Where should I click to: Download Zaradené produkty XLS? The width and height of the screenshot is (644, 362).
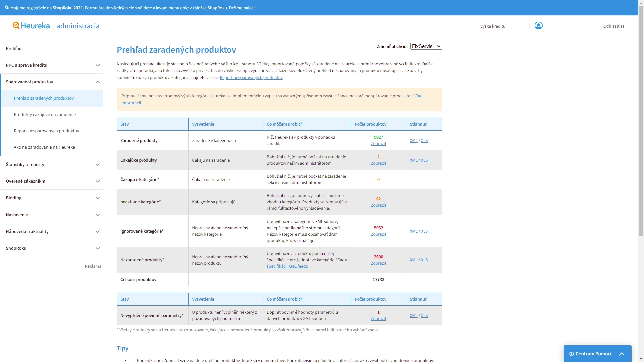tap(424, 141)
